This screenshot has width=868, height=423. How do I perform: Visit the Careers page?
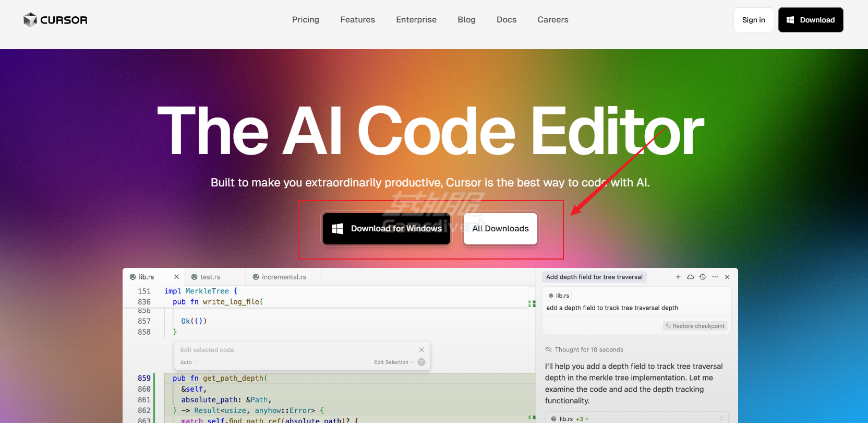pyautogui.click(x=553, y=20)
